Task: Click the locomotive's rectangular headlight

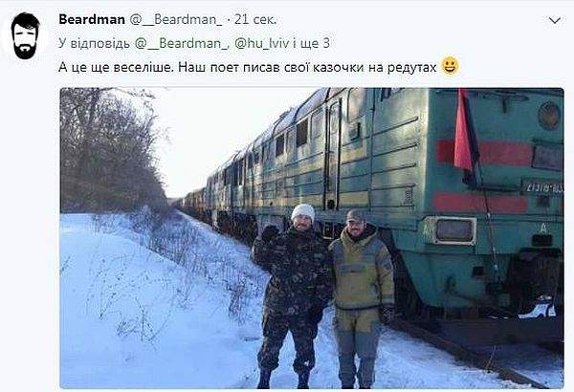Action: [x=453, y=230]
